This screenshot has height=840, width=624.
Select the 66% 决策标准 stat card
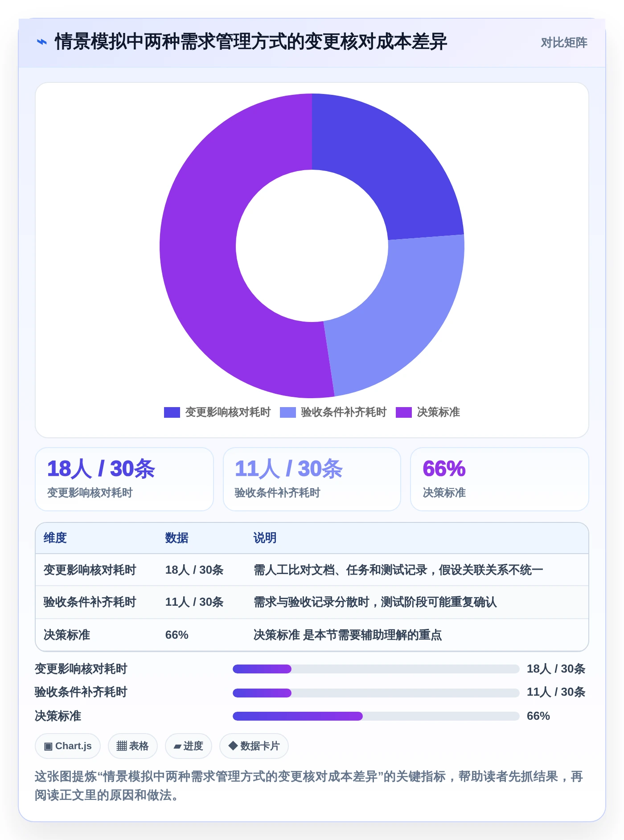[500, 479]
